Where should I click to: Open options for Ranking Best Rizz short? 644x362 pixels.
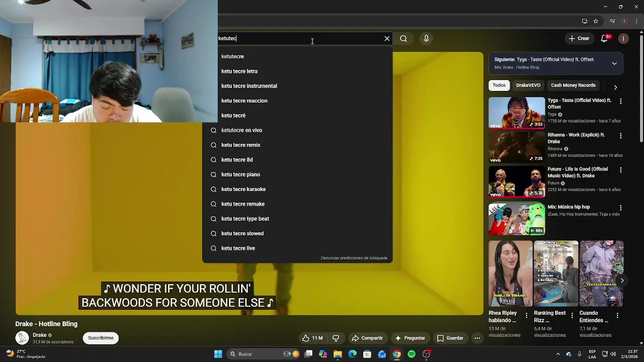click(x=572, y=316)
